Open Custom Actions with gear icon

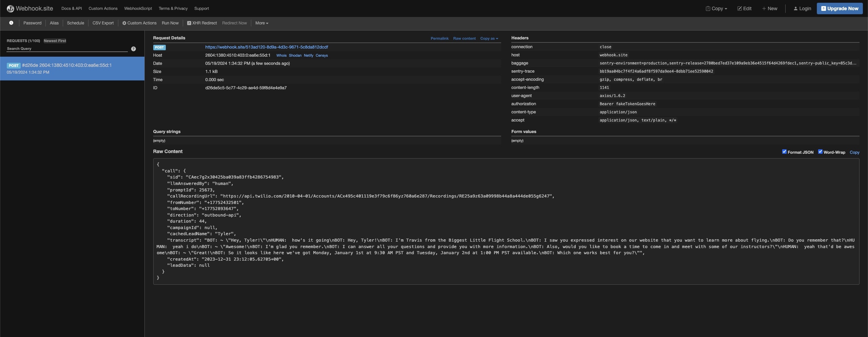[139, 23]
